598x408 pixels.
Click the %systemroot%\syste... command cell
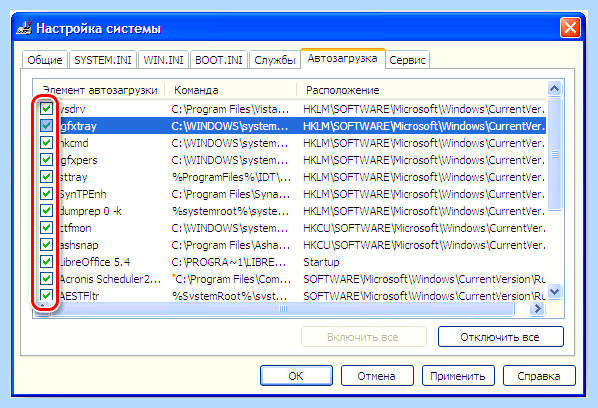coord(230,211)
